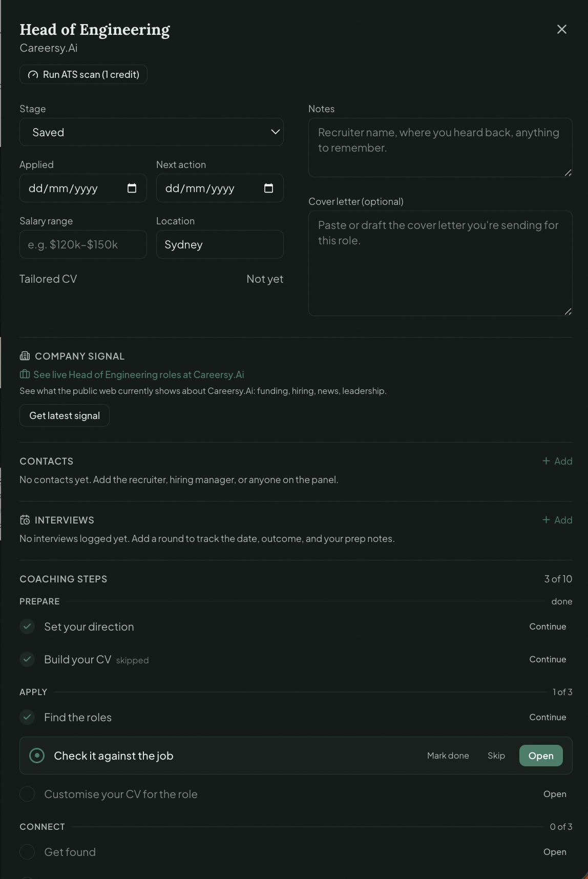Click the Apply section '1 of 3' progress
The width and height of the screenshot is (588, 879).
tap(562, 692)
